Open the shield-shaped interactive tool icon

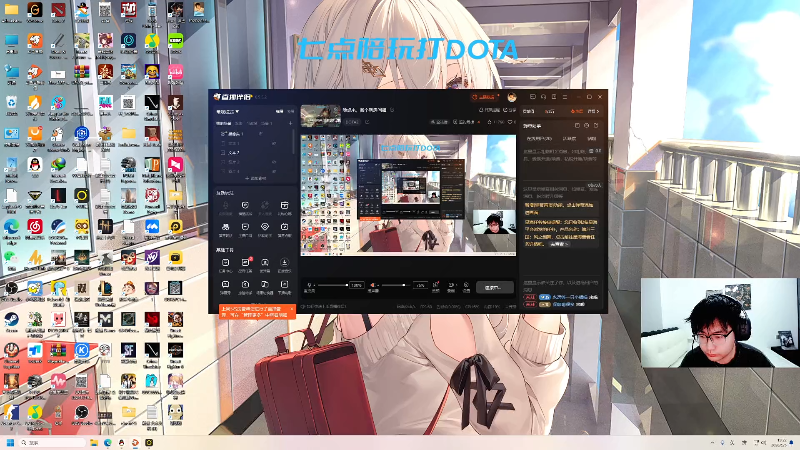click(x=245, y=205)
